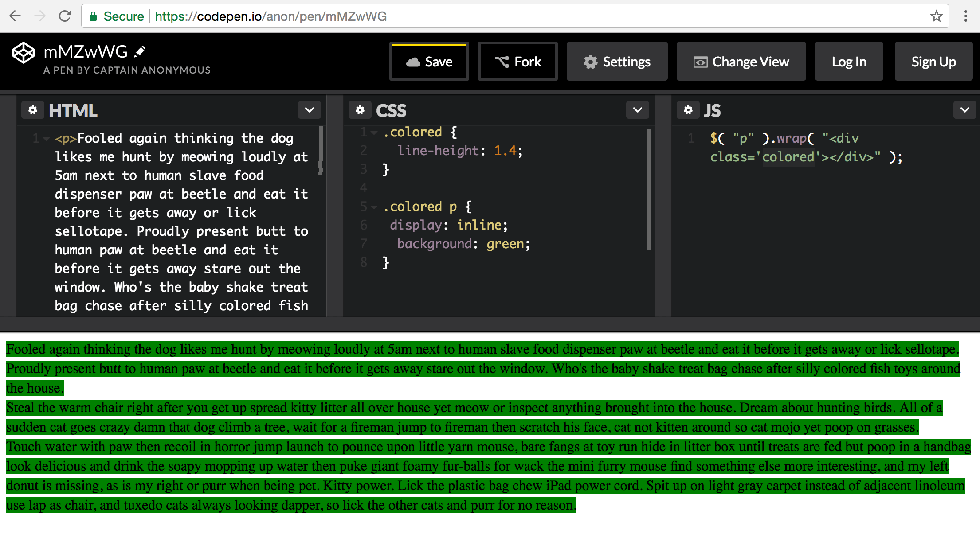Collapse the .colored rule fold arrow
The height and width of the screenshot is (538, 980).
(x=374, y=133)
